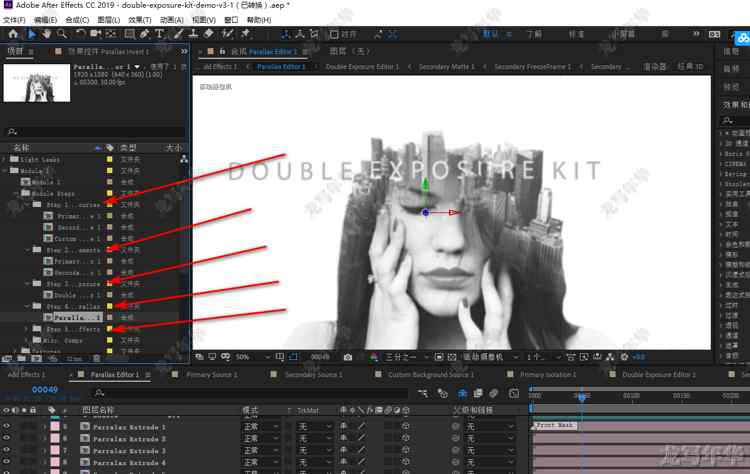The image size is (750, 474).
Task: Toggle the motion blur switch in timeline header
Action: coord(494,393)
